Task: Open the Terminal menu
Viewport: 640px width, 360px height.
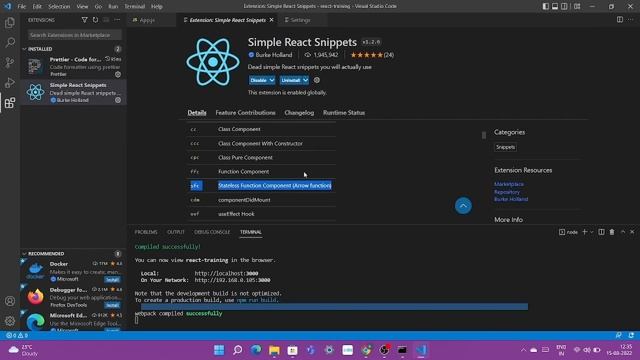Action: (x=135, y=7)
